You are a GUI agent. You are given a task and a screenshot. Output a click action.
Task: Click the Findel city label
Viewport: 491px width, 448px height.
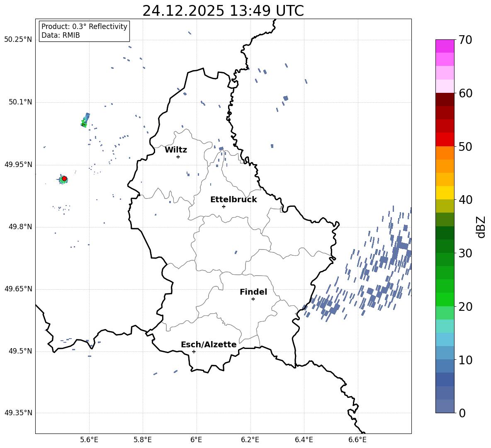(253, 292)
